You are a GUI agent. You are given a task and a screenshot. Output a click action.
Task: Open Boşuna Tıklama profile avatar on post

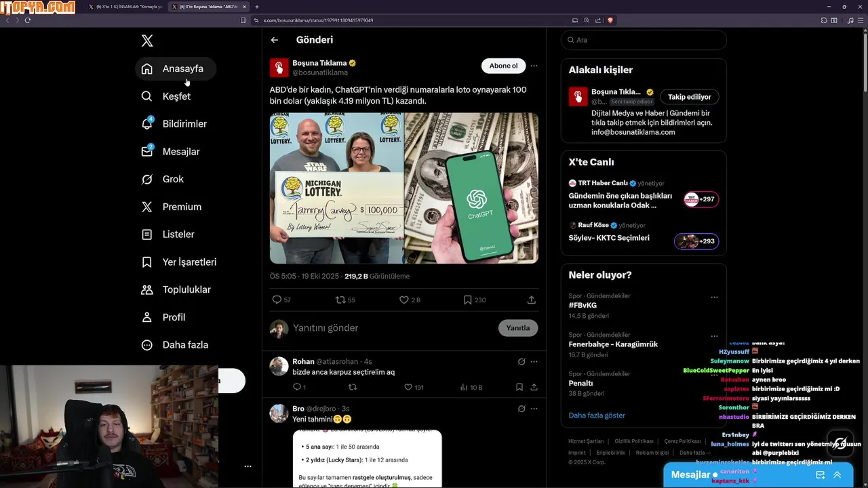279,68
